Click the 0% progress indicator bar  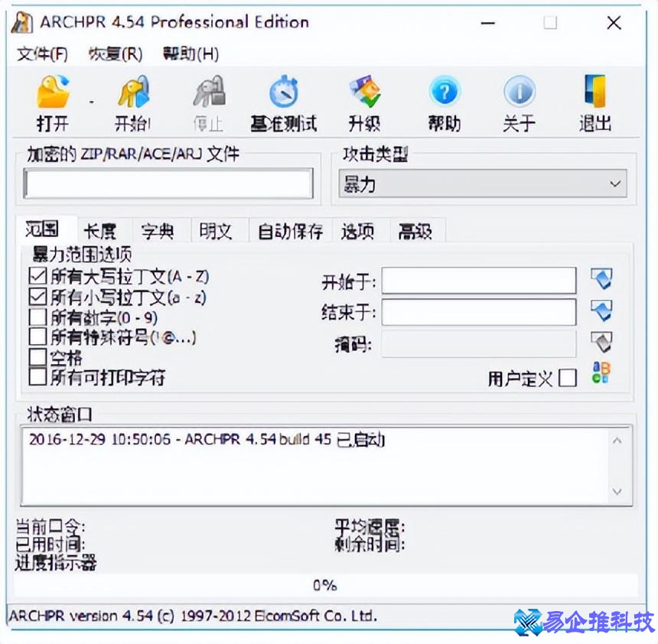[325, 585]
